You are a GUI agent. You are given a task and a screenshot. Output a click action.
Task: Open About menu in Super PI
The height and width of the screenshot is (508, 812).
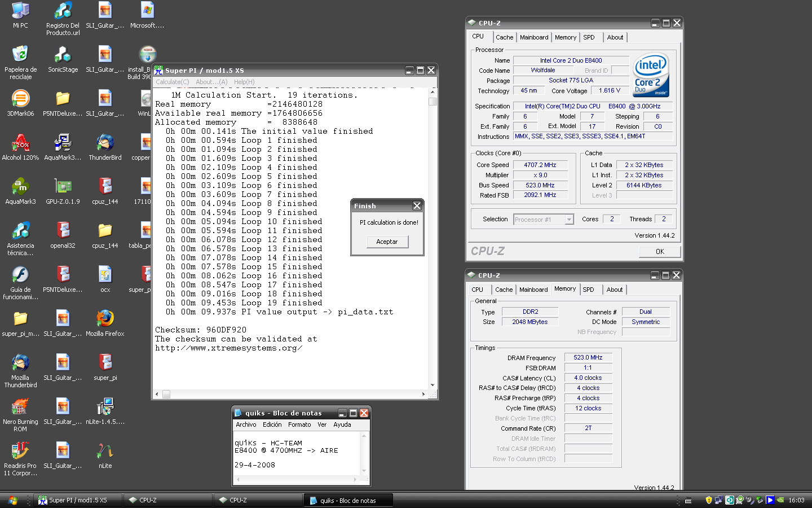[x=211, y=82]
